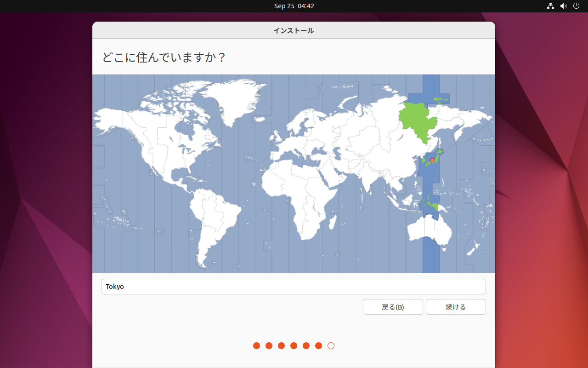Click the Tokyo location text field
Screen dimensions: 588x368
[293, 287]
